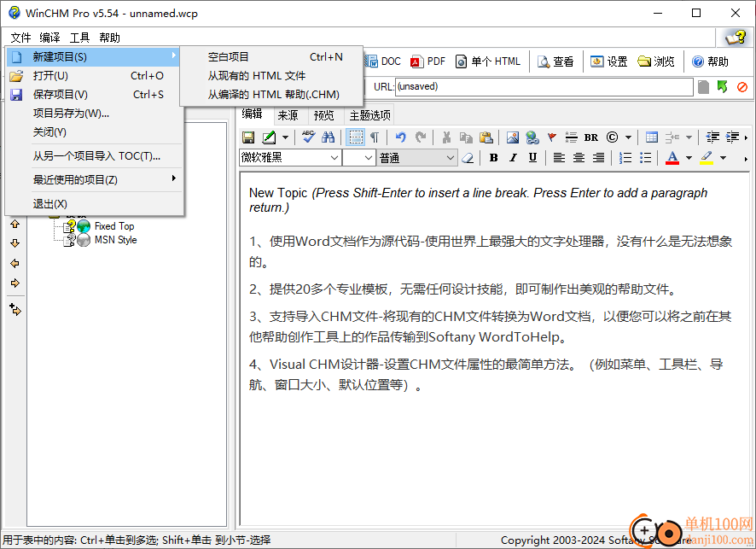756x549 pixels.
Task: Toggle numbered list
Action: [x=625, y=158]
